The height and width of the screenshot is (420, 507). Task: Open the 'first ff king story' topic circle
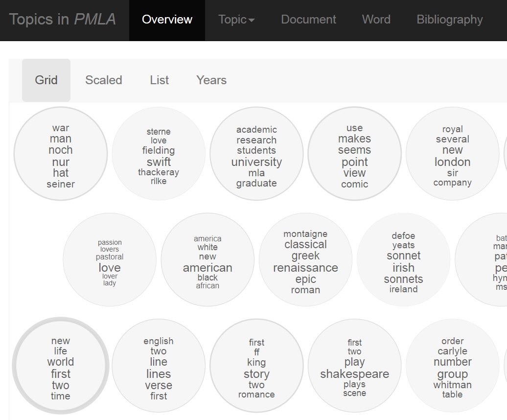[256, 366]
